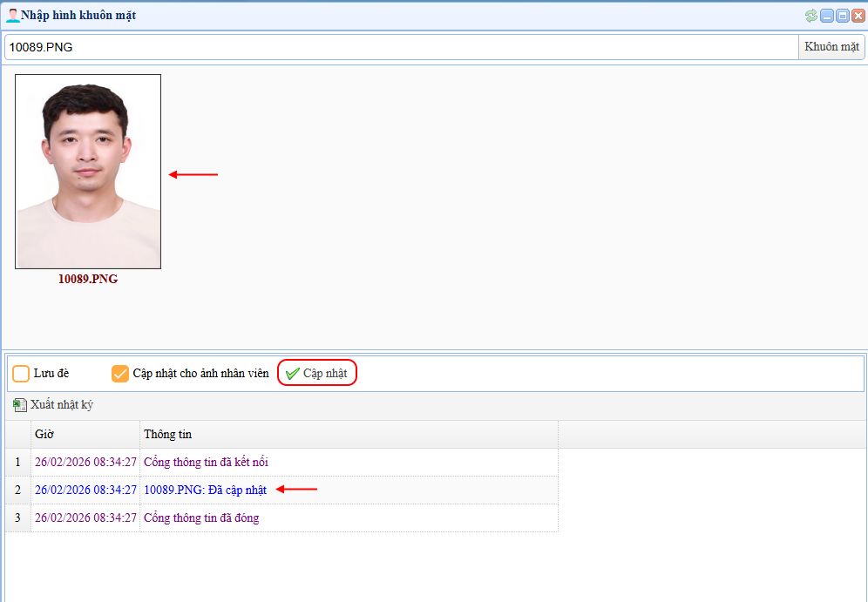
Task: Click the green refresh icon in title bar
Action: [811, 16]
